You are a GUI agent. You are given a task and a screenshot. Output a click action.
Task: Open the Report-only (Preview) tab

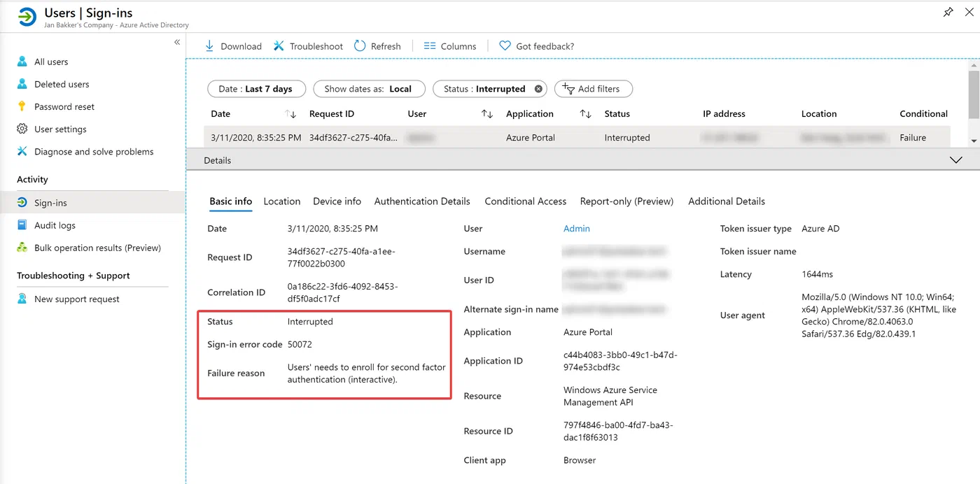(627, 201)
